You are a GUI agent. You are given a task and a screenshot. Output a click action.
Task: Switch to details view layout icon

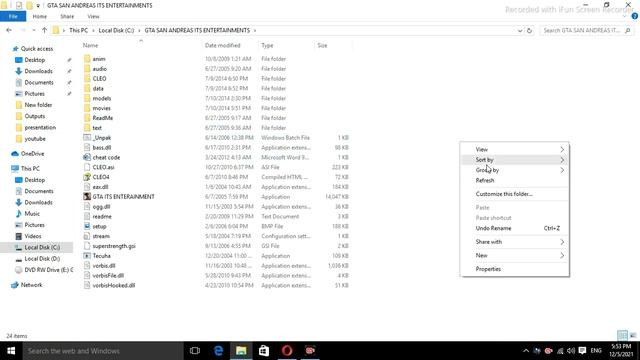pos(622,336)
